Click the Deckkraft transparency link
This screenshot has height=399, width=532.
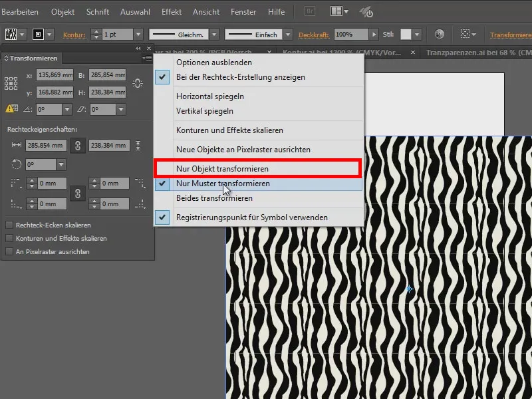[314, 35]
